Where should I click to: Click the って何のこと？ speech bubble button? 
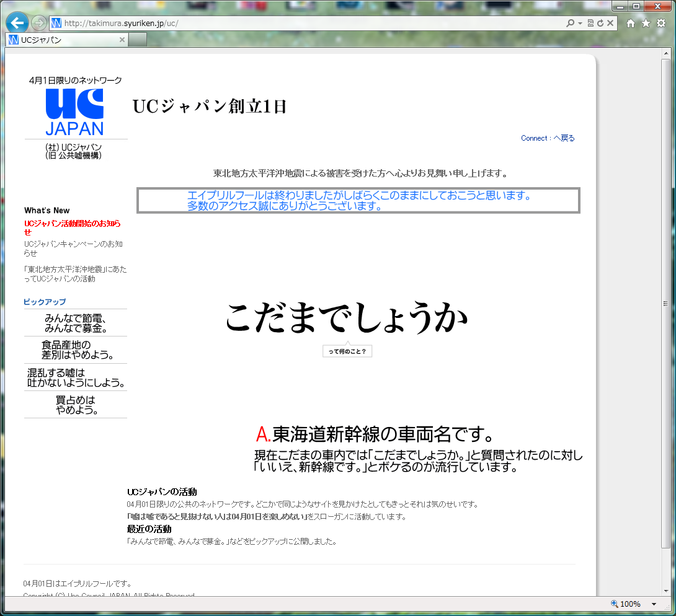click(347, 351)
